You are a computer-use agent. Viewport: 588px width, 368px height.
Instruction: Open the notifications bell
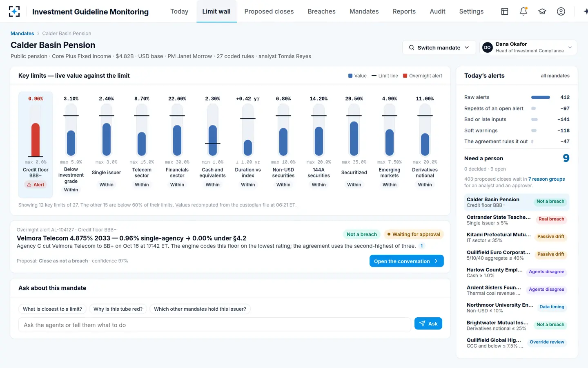click(x=523, y=11)
